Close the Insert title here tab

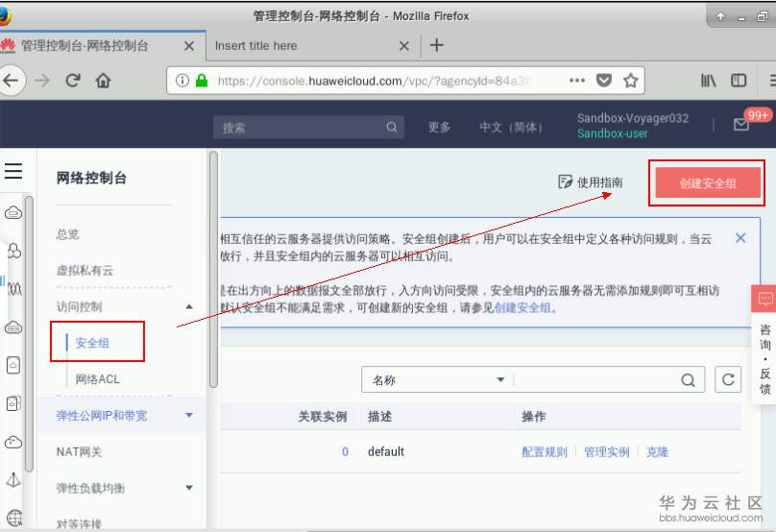403,46
